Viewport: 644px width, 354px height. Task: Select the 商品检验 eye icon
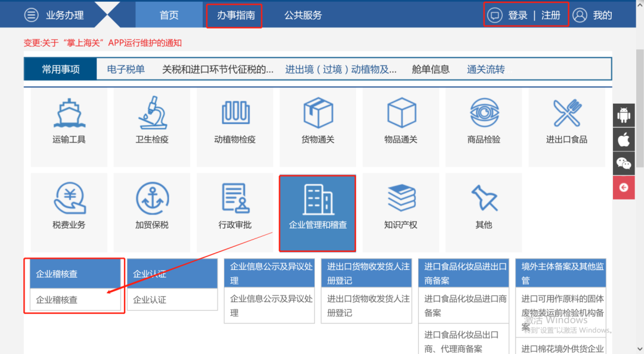[483, 113]
